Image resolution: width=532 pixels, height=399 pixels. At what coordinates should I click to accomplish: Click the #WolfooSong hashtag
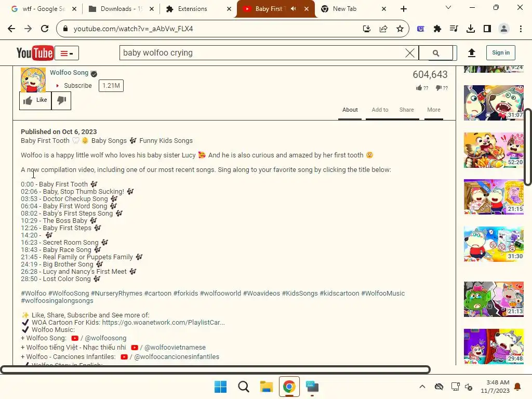(x=69, y=294)
